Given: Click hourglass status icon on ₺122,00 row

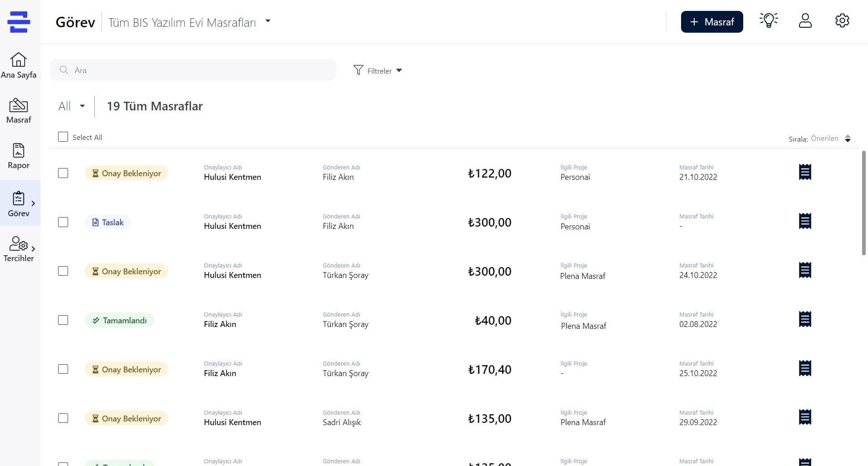Looking at the screenshot, I should [x=95, y=173].
